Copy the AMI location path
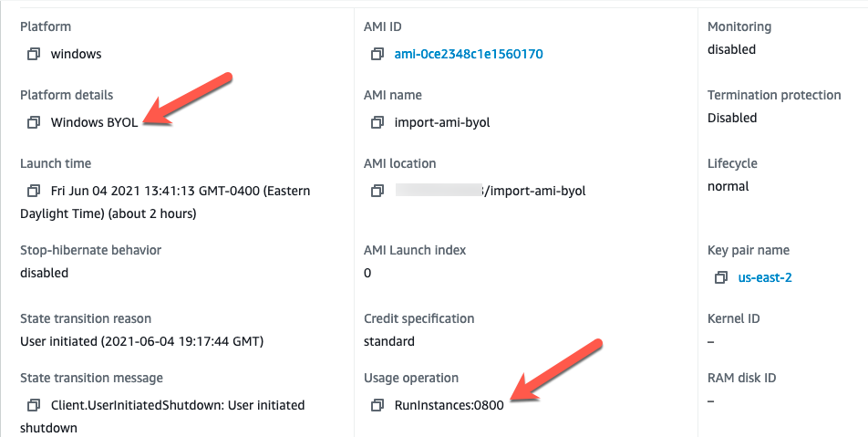868x437 pixels. 377,191
